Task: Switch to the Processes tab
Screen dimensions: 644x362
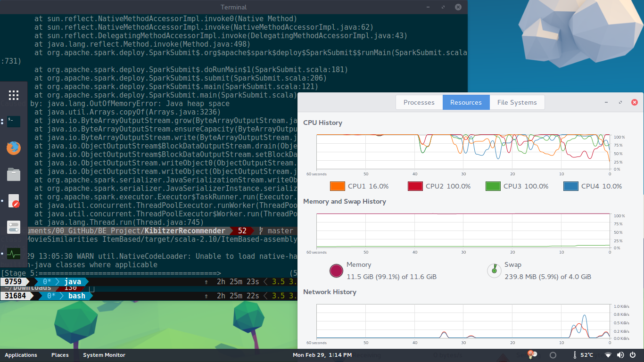Action: point(419,102)
